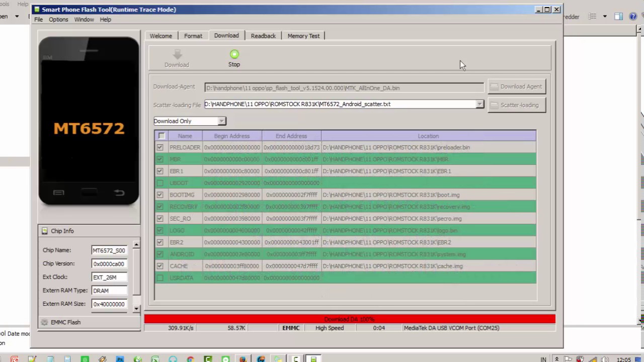644x362 pixels.
Task: Toggle the BOOTIMG row checkbox
Action: pyautogui.click(x=160, y=195)
